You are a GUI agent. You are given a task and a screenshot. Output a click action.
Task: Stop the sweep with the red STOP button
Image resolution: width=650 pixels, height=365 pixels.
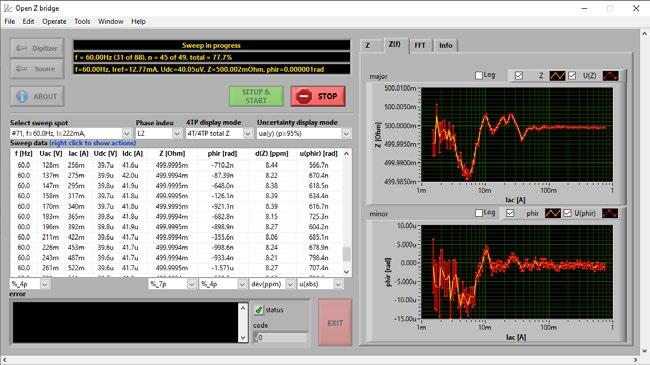tap(318, 96)
